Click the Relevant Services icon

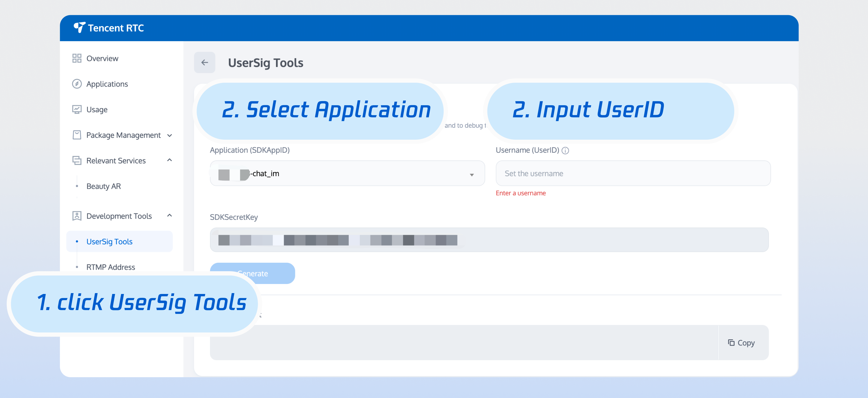[x=77, y=160]
